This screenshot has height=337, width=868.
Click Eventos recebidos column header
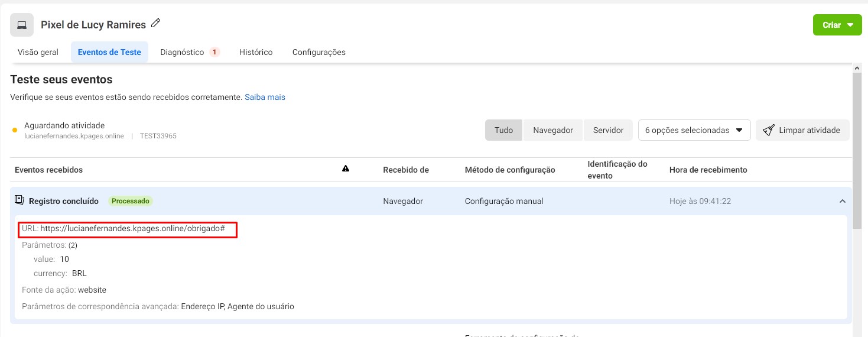pos(48,170)
